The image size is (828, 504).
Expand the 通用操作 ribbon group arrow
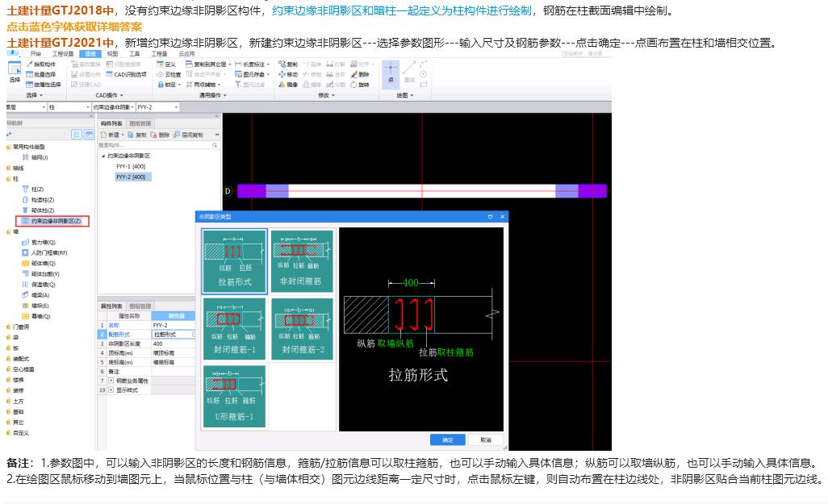[225, 95]
